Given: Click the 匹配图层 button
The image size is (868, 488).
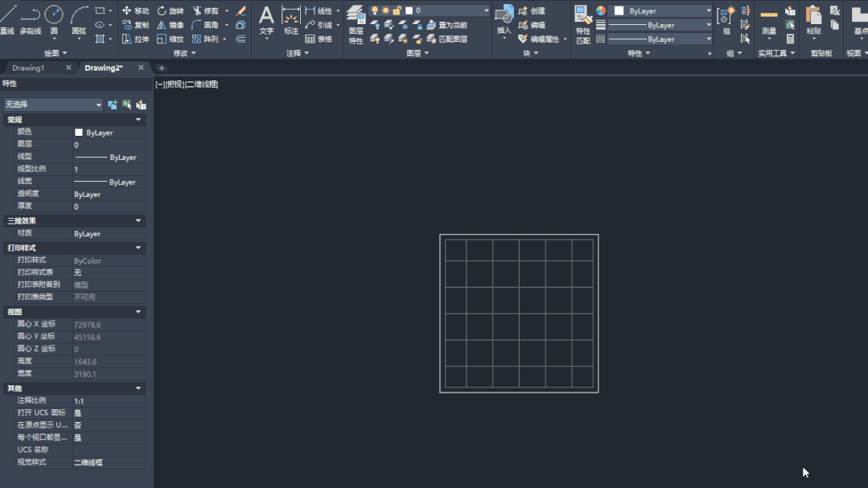Looking at the screenshot, I should (446, 39).
